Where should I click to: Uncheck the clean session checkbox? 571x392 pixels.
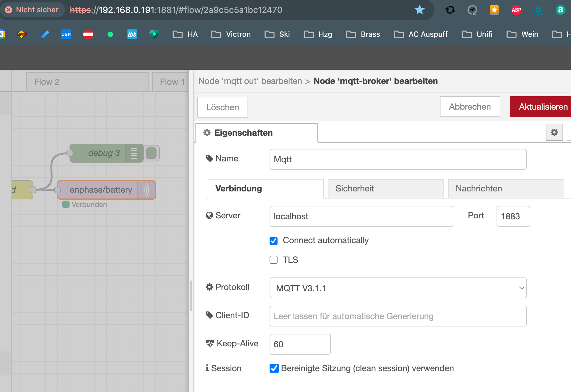(x=274, y=368)
